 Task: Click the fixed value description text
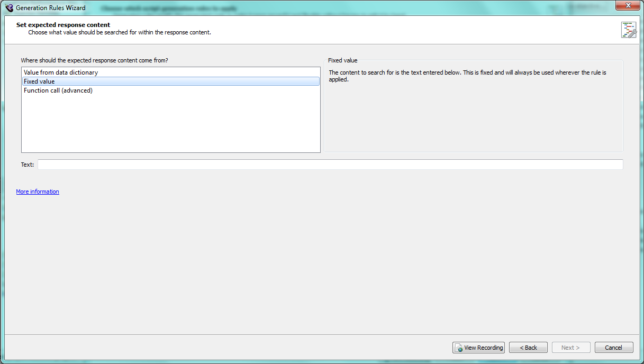[467, 76]
